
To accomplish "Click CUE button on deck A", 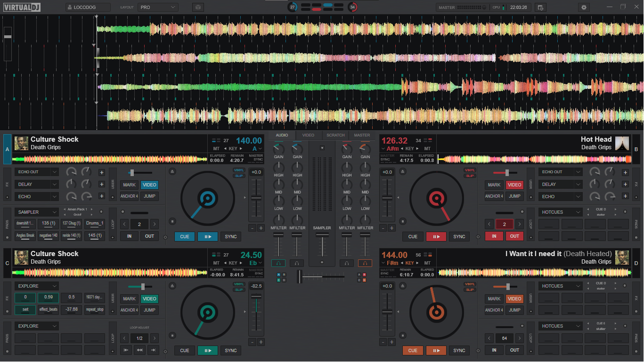I will click(185, 236).
